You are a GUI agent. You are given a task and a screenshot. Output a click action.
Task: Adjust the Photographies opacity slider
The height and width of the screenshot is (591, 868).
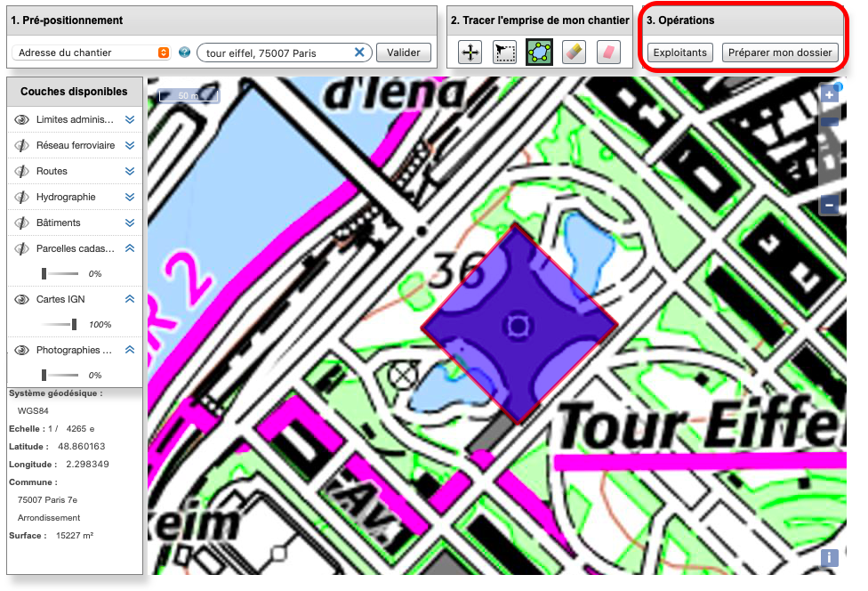tap(60, 375)
